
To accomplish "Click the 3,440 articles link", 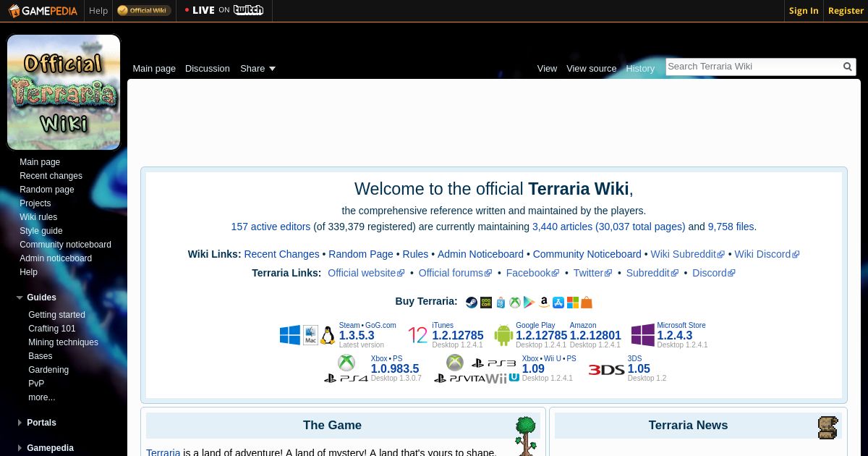I will pyautogui.click(x=562, y=227).
